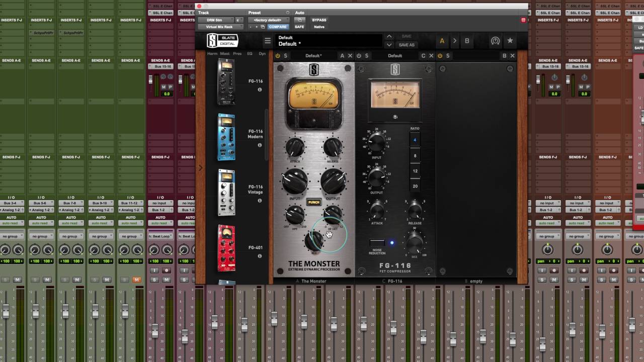
Task: Click the C letter on FG-116 slot
Action: click(x=423, y=56)
